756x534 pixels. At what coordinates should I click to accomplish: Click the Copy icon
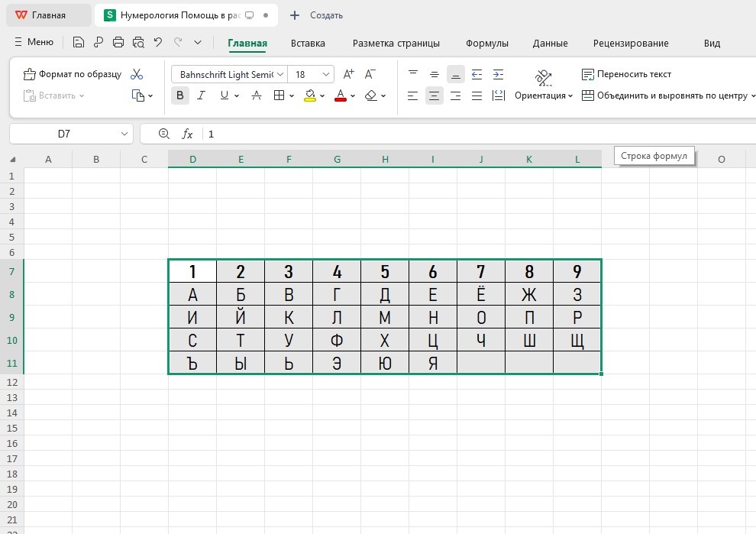138,95
